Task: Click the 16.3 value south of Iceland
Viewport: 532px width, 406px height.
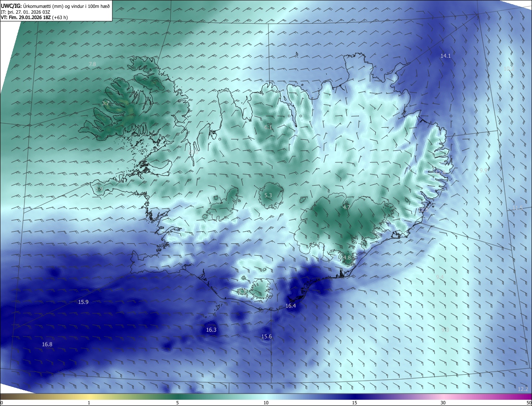Action: click(211, 330)
